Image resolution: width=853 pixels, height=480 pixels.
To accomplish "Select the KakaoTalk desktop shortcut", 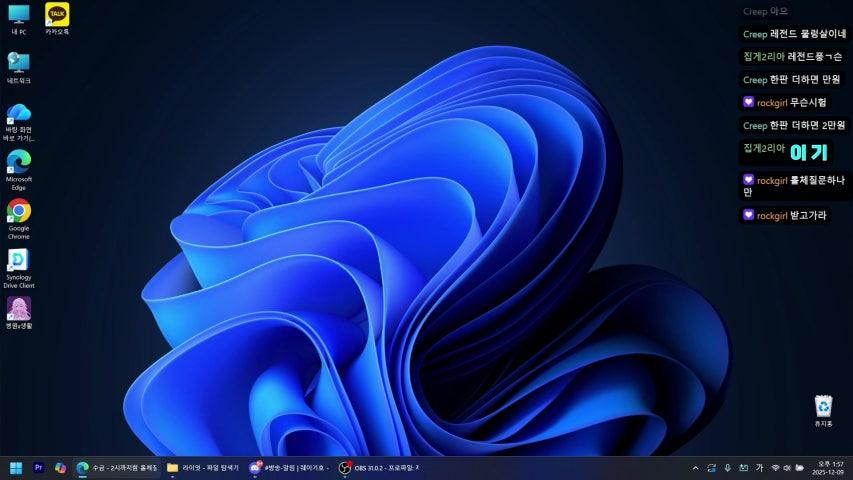I will (57, 20).
